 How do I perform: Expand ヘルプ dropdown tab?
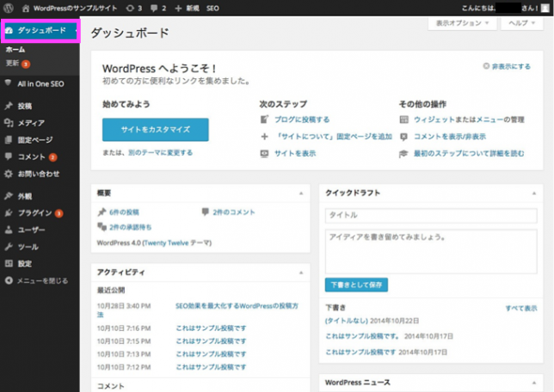[522, 23]
